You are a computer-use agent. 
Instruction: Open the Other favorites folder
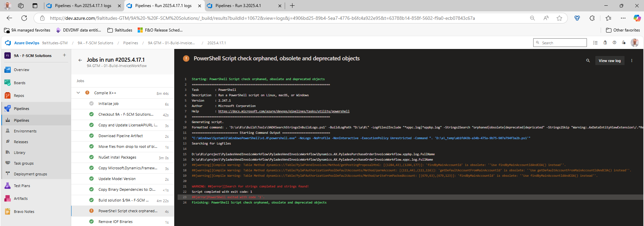point(623,30)
